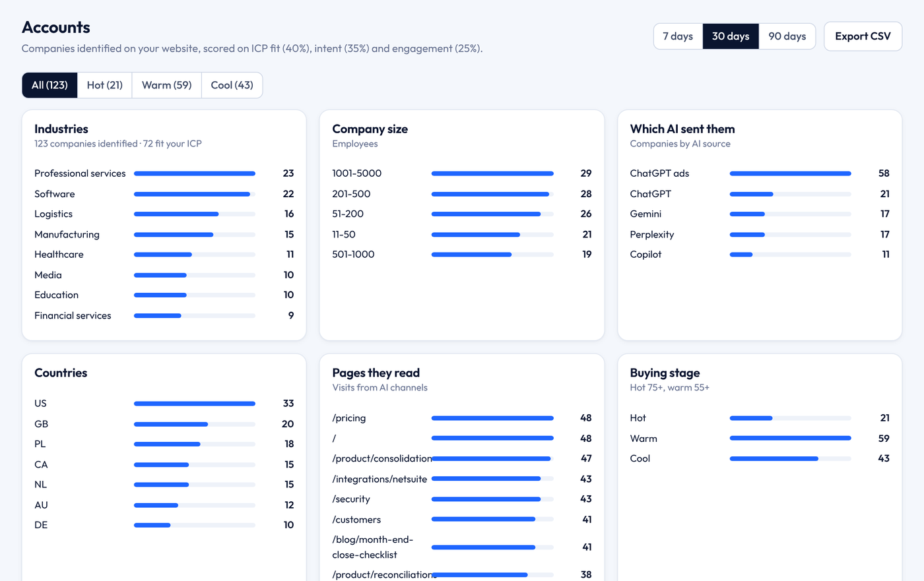
Task: Click the /customers page row
Action: coord(462,520)
